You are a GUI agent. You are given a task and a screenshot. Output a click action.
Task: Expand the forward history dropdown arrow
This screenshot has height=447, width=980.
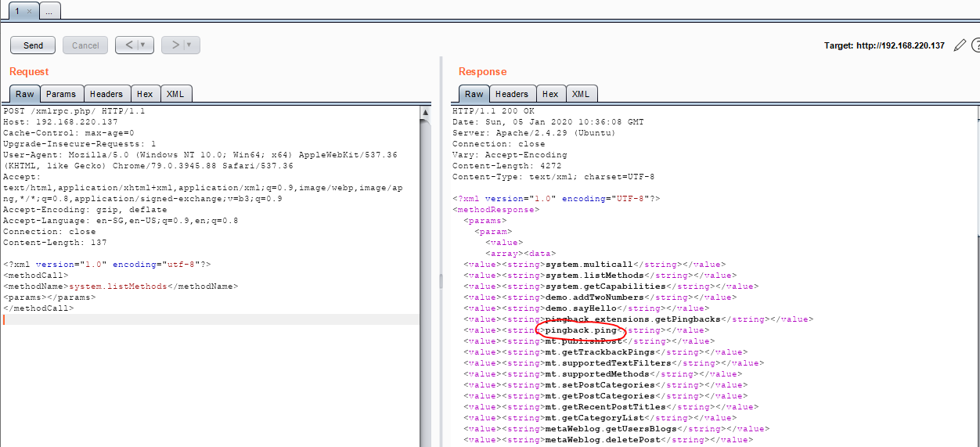coord(190,45)
